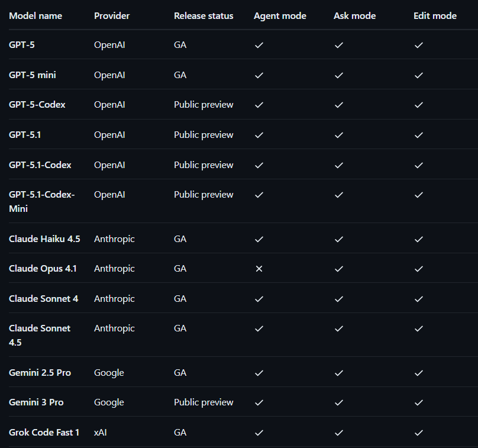Click Ask mode checkmark for GPT-5 mini
Viewport: 478px width, 448px height.
pyautogui.click(x=338, y=75)
